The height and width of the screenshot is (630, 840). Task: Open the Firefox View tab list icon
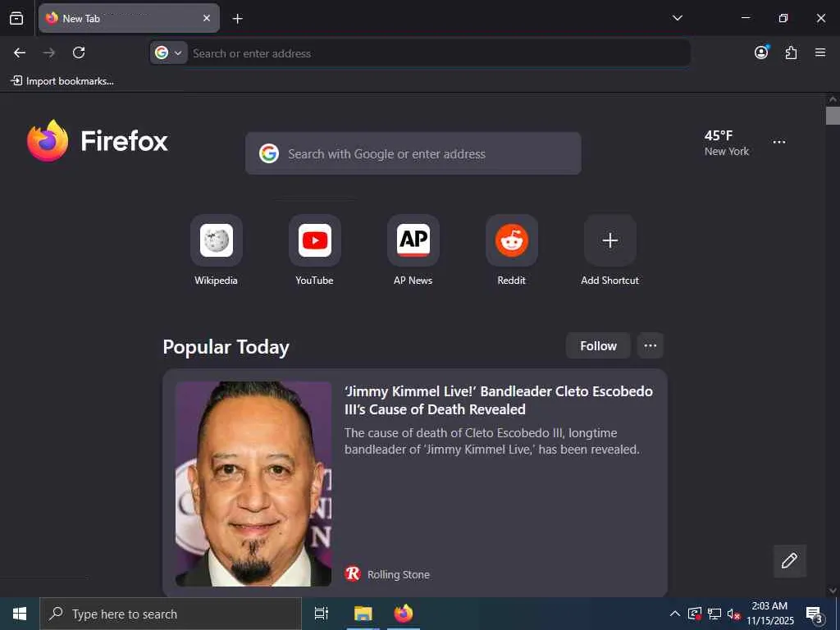(16, 18)
